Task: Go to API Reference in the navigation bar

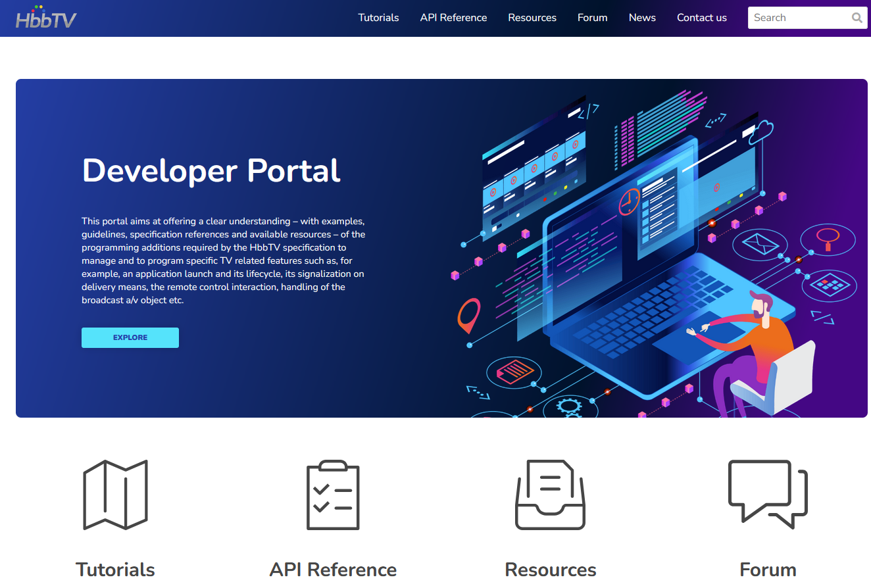Action: pos(453,18)
